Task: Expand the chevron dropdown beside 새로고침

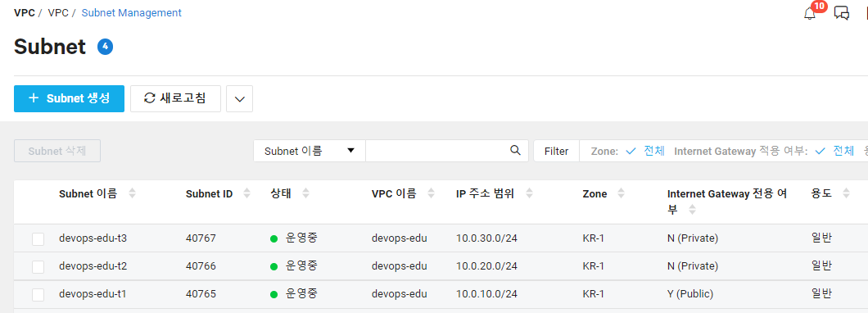Action: (x=240, y=98)
